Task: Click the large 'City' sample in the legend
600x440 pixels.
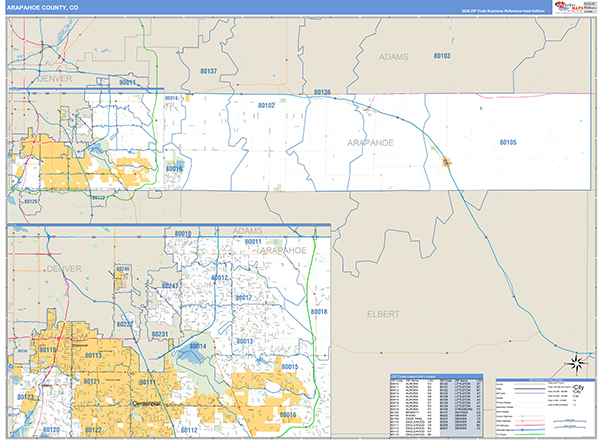Action: 578,389
